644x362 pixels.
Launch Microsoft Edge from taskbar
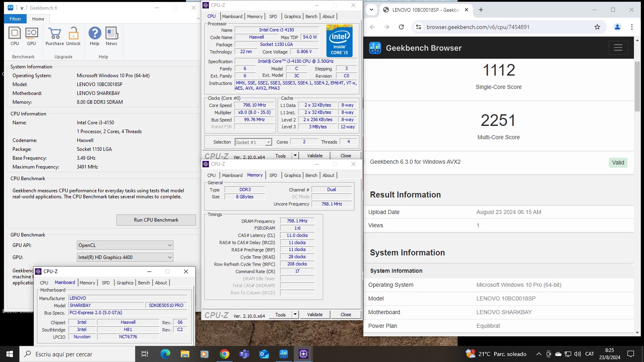165,354
